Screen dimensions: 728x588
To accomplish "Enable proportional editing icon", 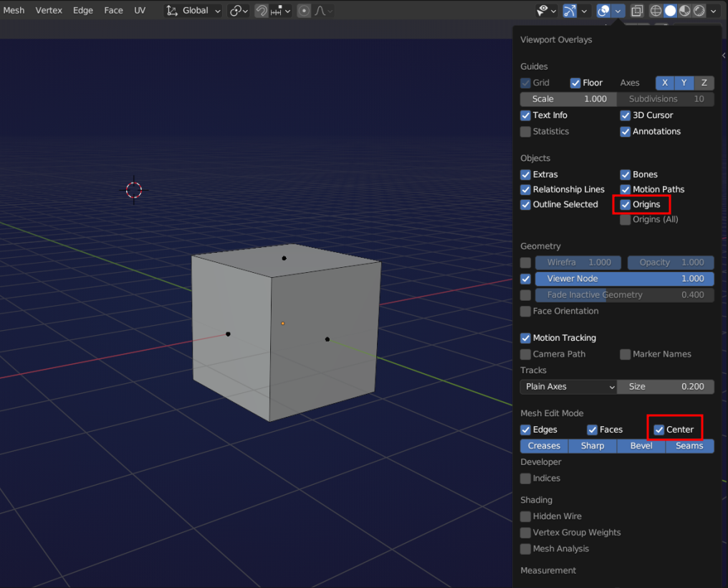I will 305,11.
